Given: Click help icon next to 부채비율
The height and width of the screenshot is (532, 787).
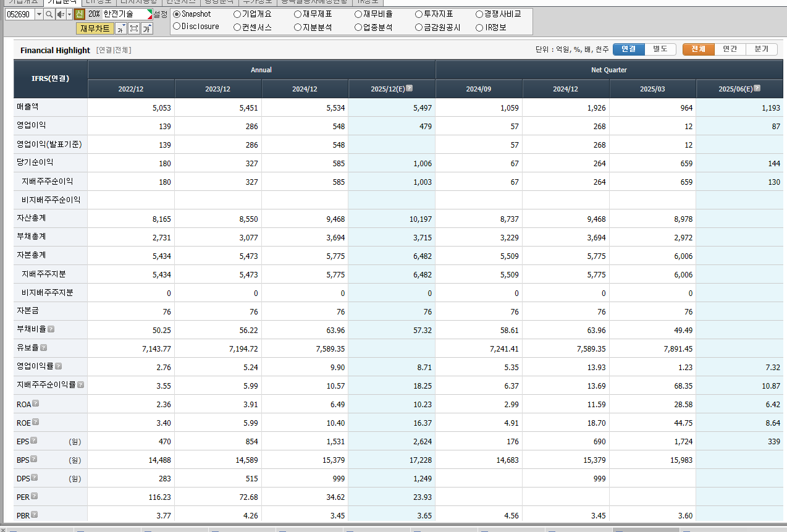Looking at the screenshot, I should [51, 329].
